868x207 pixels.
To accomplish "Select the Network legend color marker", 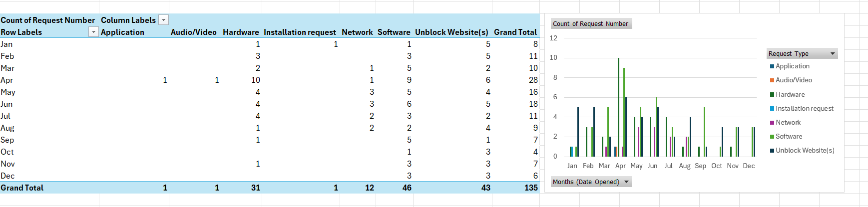I will (x=772, y=123).
